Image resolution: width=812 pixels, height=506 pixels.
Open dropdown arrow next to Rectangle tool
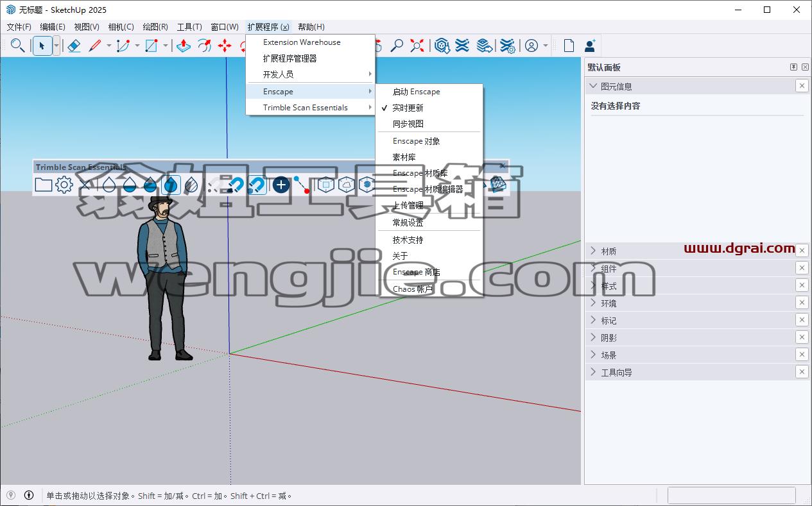coord(165,46)
